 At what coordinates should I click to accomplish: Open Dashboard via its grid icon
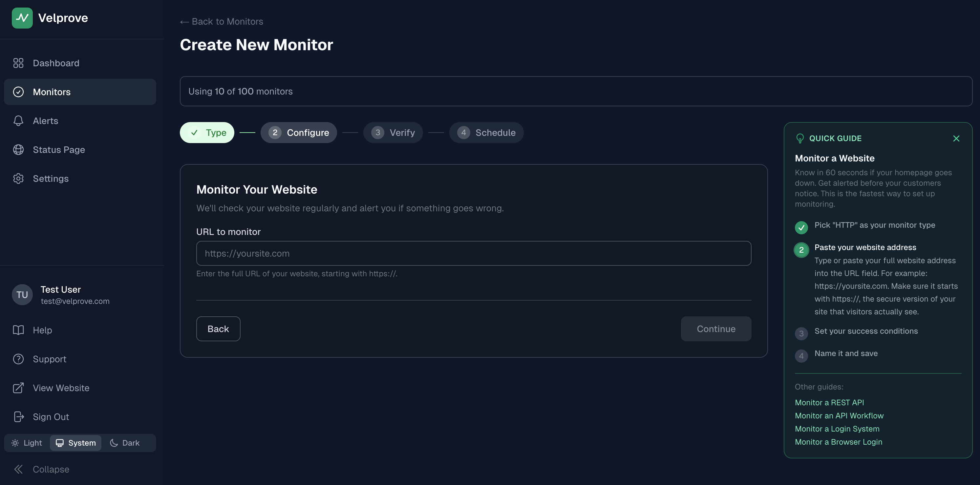18,63
